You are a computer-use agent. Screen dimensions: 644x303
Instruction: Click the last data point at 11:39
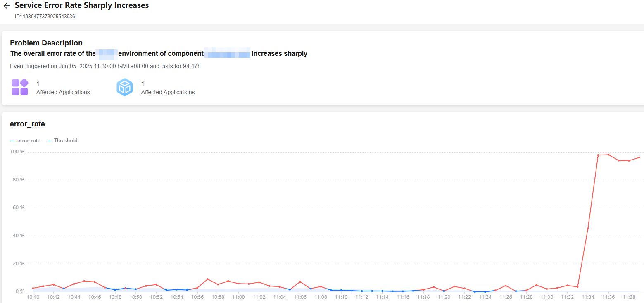[x=639, y=157]
